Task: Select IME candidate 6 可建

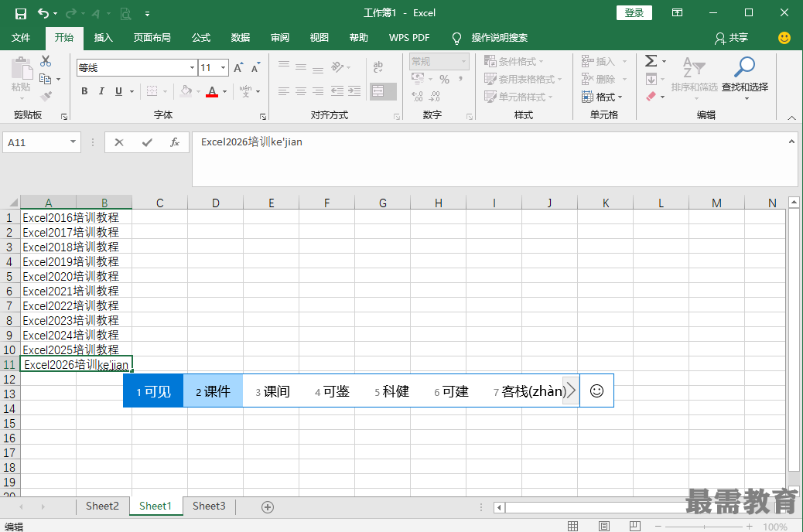Action: click(451, 391)
